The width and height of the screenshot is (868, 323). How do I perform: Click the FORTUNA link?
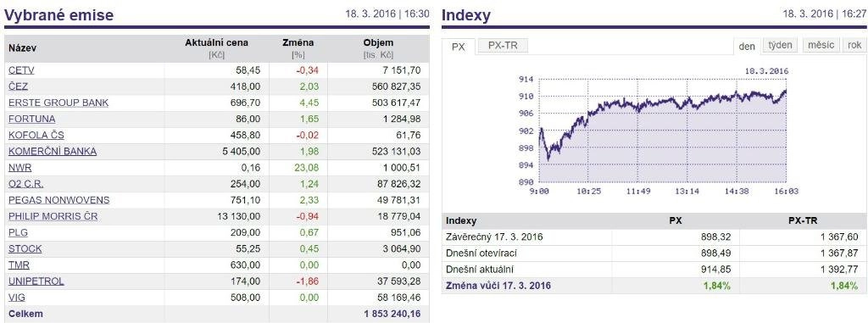(31, 119)
